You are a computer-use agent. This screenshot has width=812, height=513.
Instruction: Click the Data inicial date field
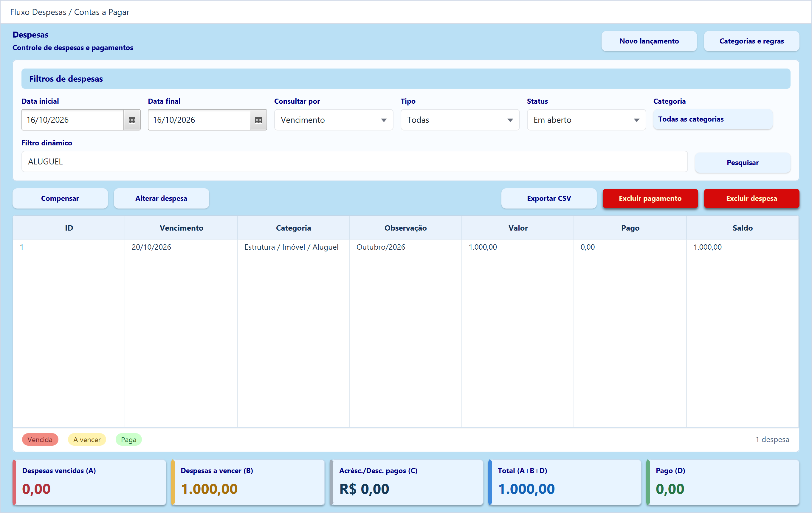click(x=72, y=120)
